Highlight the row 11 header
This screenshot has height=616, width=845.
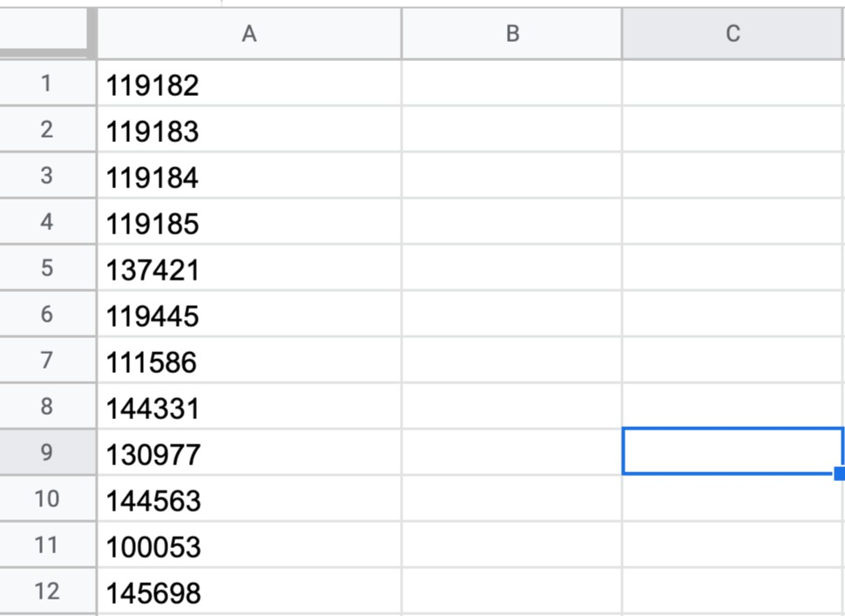[47, 546]
